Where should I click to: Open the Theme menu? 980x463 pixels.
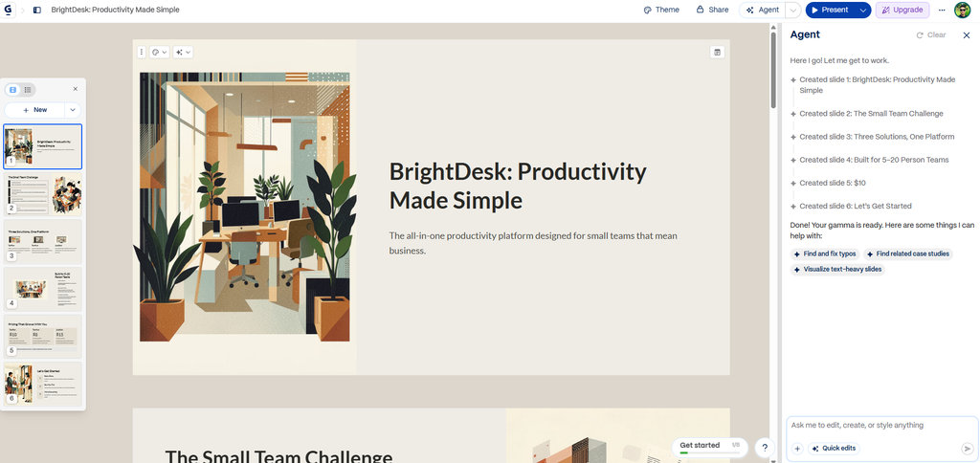(661, 10)
